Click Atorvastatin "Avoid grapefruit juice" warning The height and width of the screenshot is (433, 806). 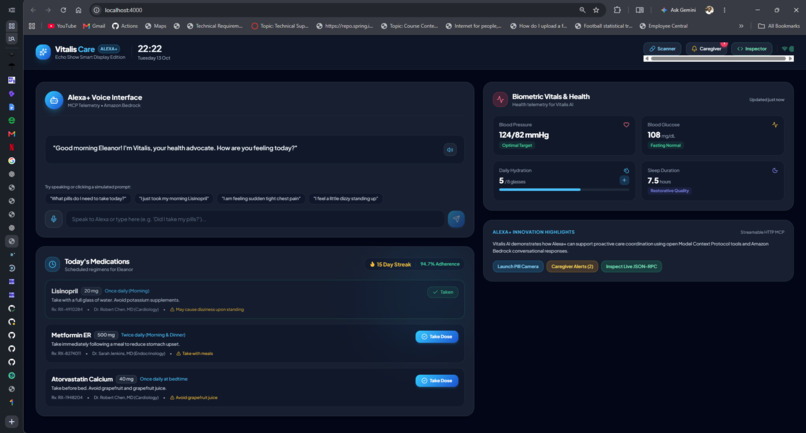194,398
